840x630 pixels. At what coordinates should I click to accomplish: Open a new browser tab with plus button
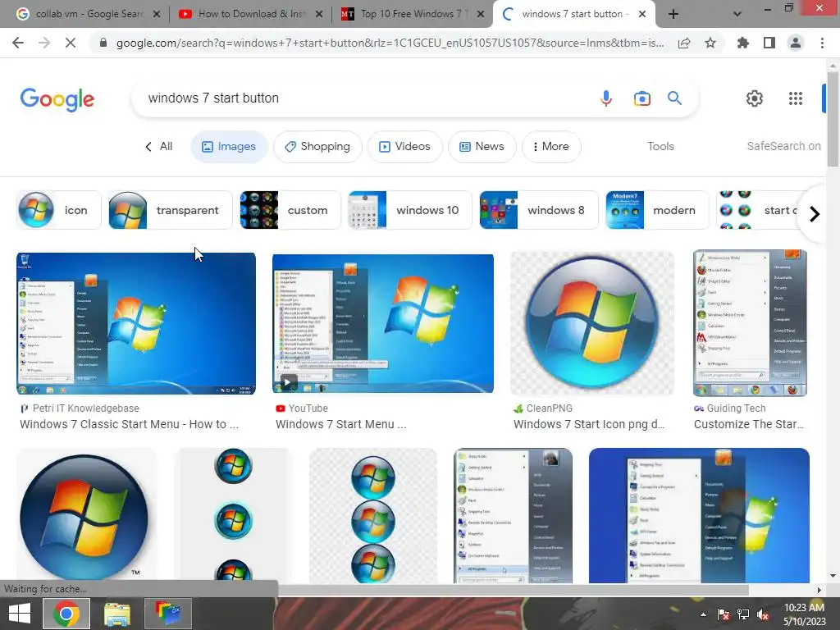click(673, 15)
